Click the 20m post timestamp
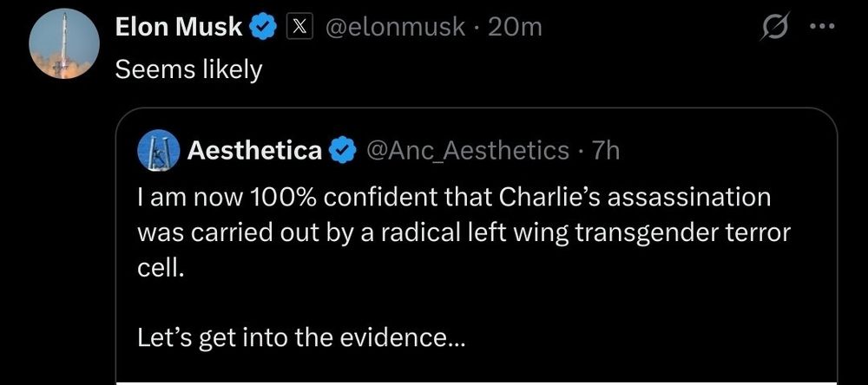 [515, 28]
